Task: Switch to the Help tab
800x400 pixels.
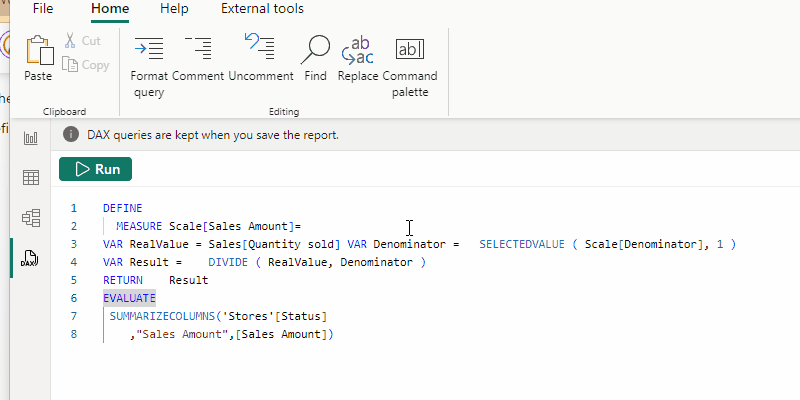Action: coord(174,9)
